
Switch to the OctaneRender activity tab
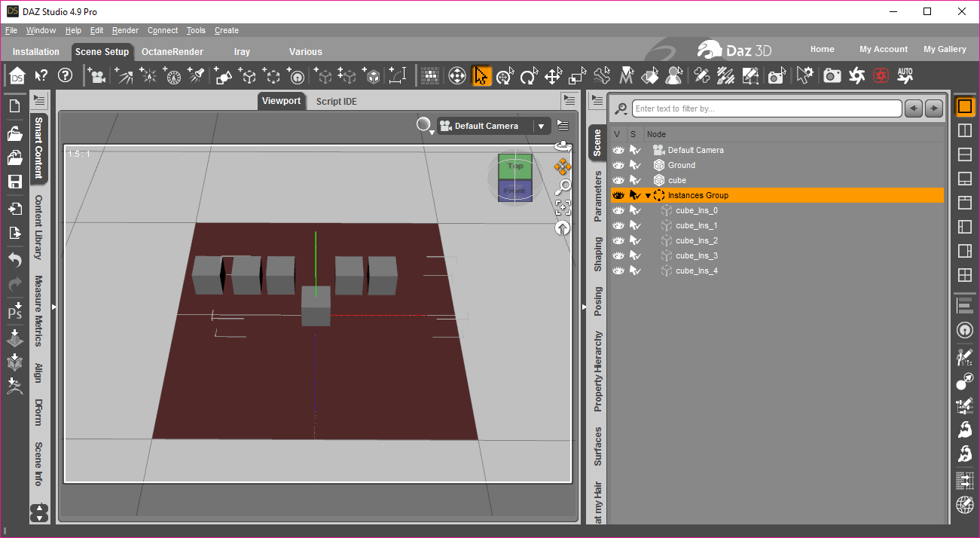click(172, 52)
